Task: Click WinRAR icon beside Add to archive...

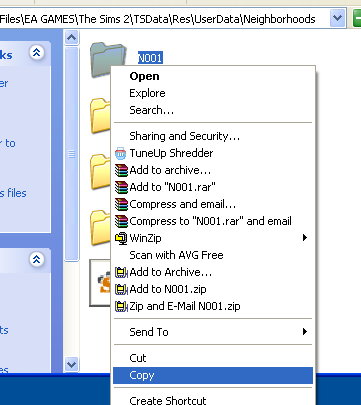Action: point(121,170)
